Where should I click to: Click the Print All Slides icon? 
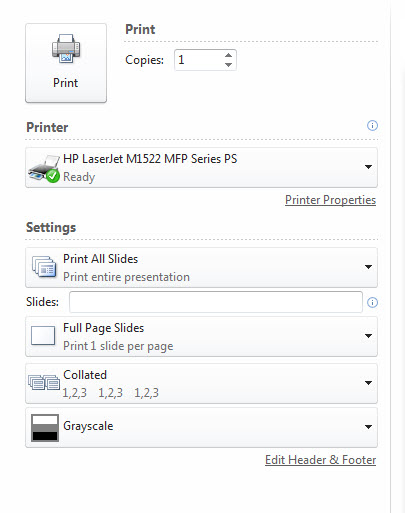pyautogui.click(x=44, y=267)
